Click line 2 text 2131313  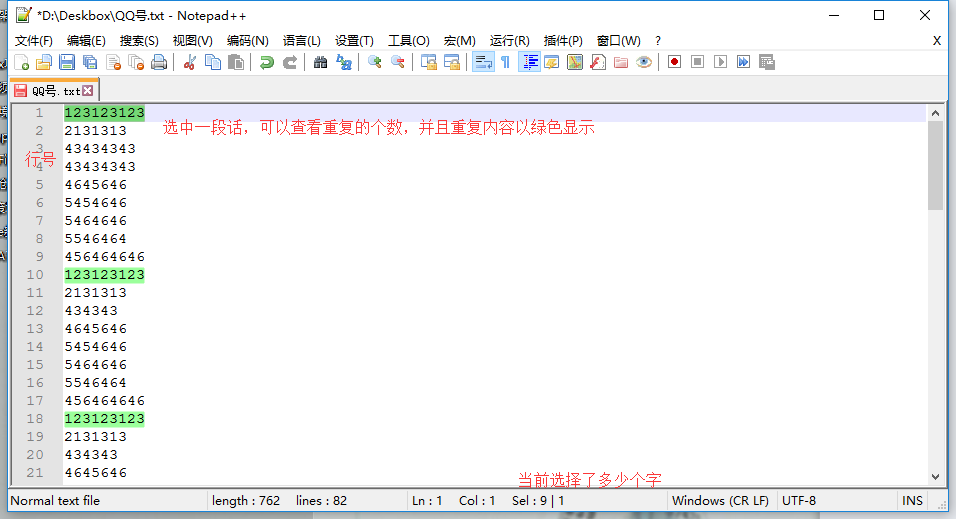tap(96, 131)
